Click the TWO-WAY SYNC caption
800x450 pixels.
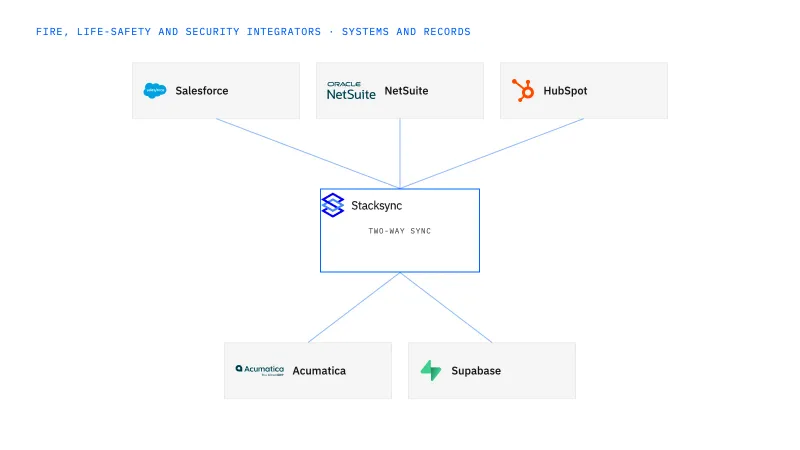[399, 231]
